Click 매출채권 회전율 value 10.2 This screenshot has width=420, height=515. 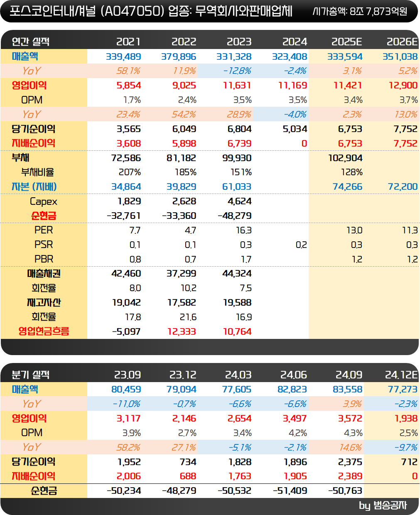(188, 288)
